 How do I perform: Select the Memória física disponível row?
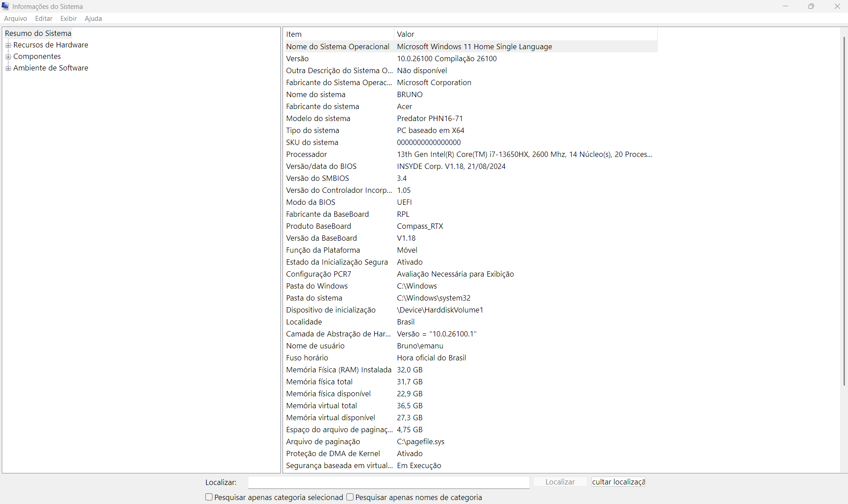[471, 394]
